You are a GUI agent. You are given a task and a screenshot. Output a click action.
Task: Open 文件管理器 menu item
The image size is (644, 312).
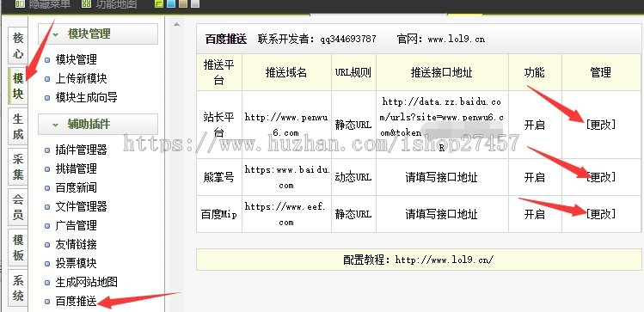click(81, 206)
